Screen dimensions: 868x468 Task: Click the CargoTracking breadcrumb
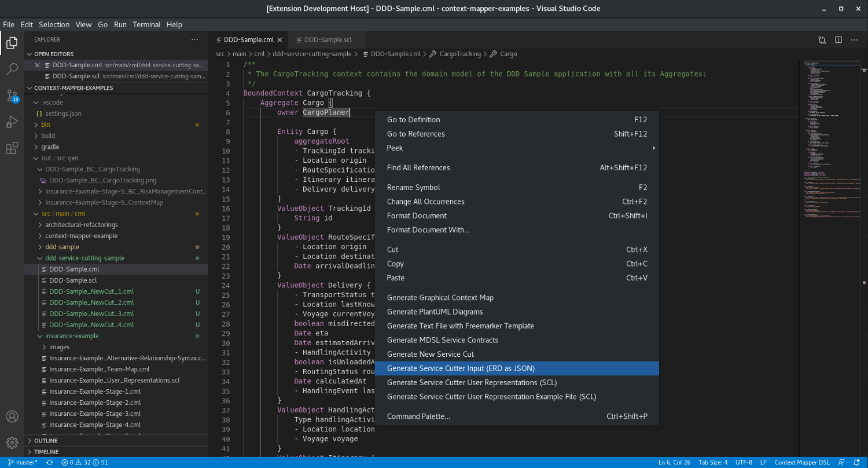(x=459, y=54)
